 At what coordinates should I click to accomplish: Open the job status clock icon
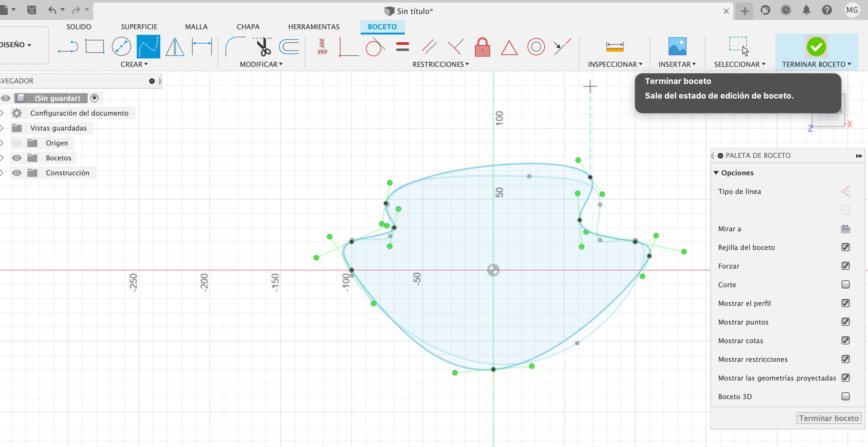(x=786, y=10)
